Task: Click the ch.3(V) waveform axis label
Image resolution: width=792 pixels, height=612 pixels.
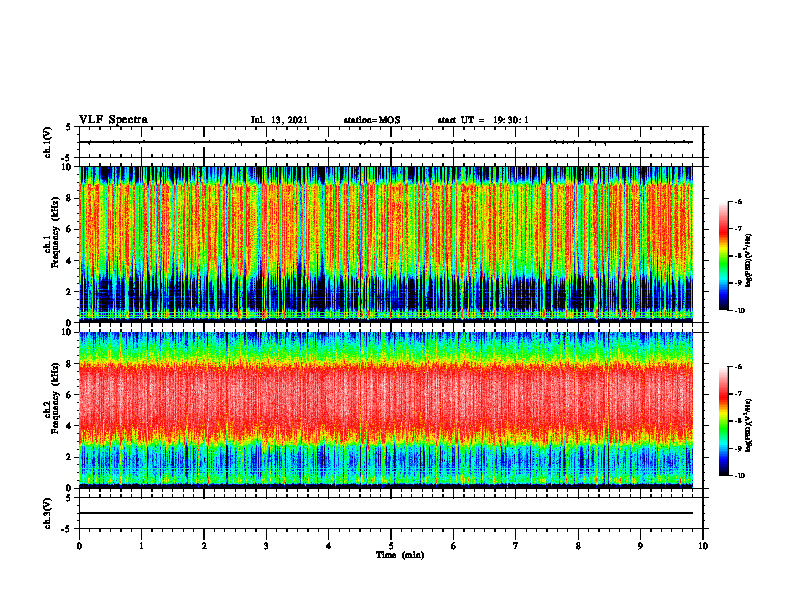Action: pyautogui.click(x=48, y=513)
